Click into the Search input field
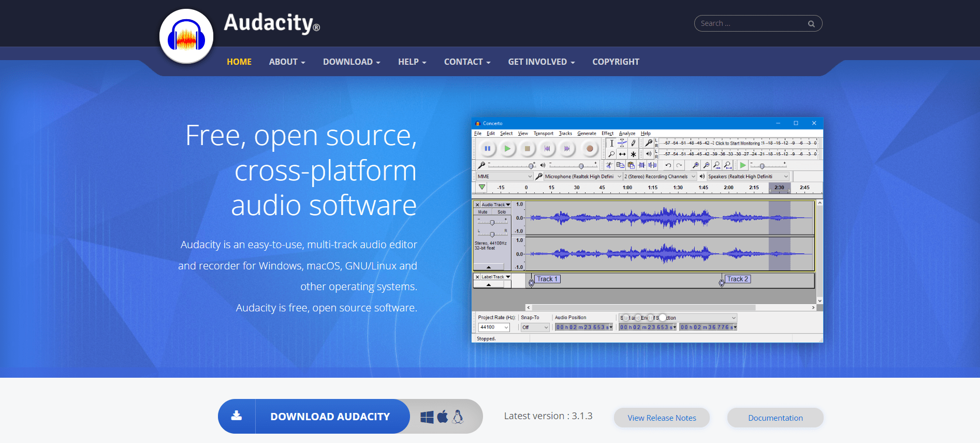Screen dimensions: 980x443 [758, 23]
